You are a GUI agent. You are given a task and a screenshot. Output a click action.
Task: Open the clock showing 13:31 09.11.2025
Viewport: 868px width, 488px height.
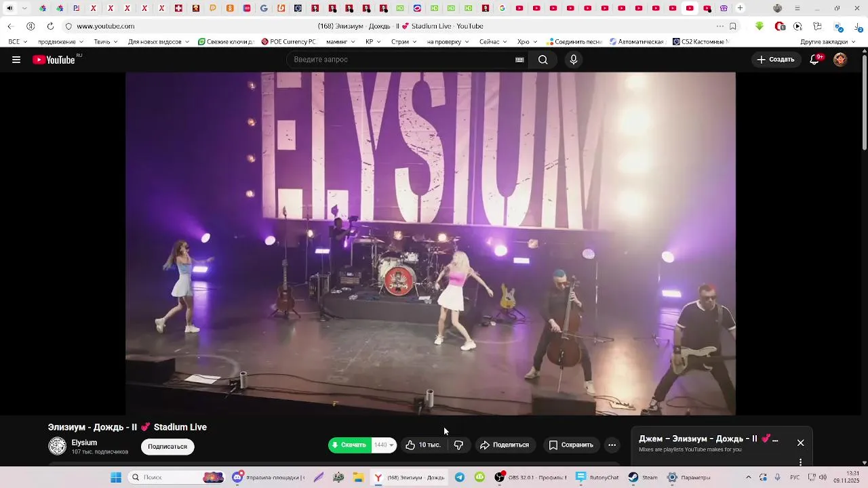(848, 476)
